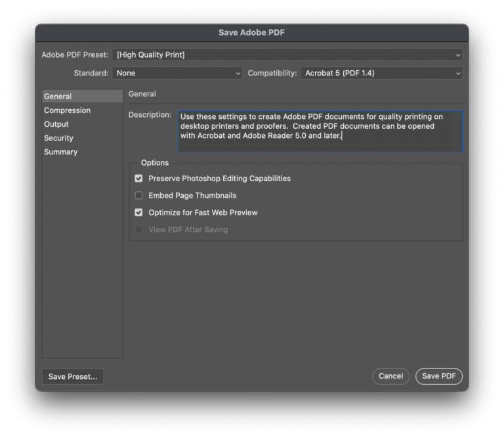Show the Summary section
504x438 pixels.
click(x=60, y=152)
